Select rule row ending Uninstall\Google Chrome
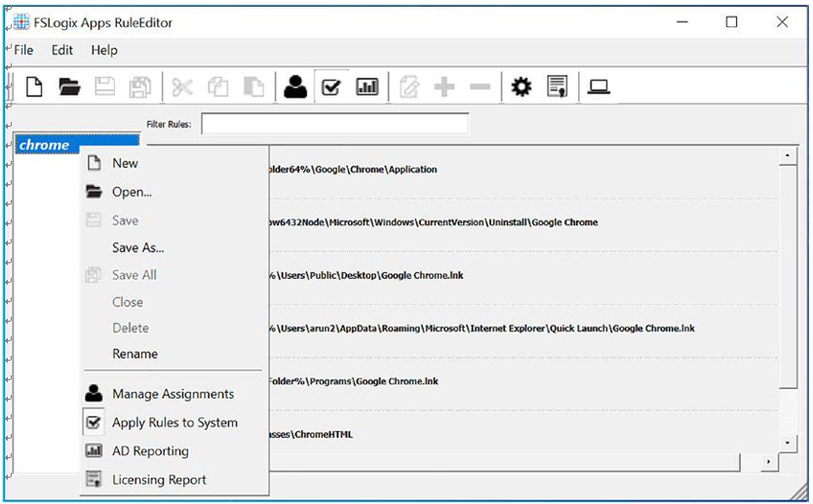The image size is (813, 504). pyautogui.click(x=523, y=222)
